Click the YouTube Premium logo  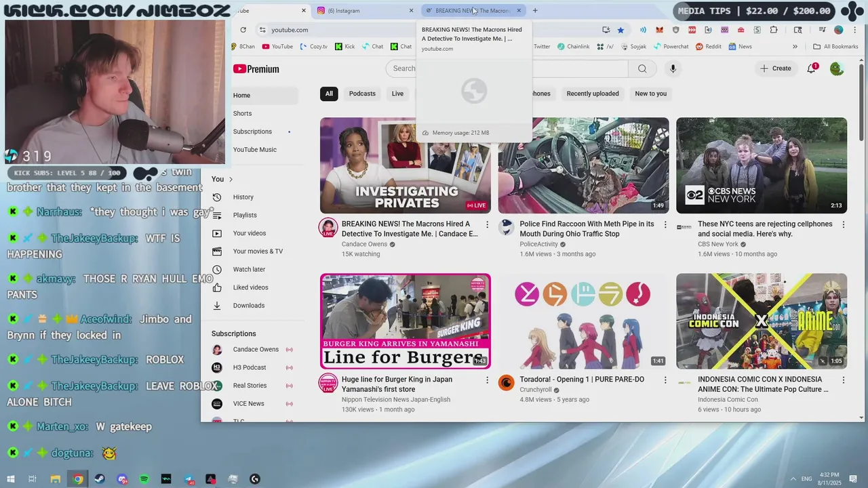pyautogui.click(x=256, y=68)
